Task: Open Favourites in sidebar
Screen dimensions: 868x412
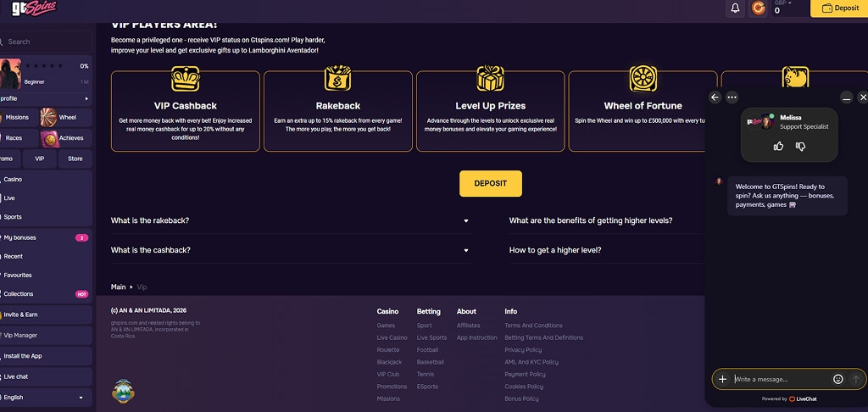Action: (46, 276)
